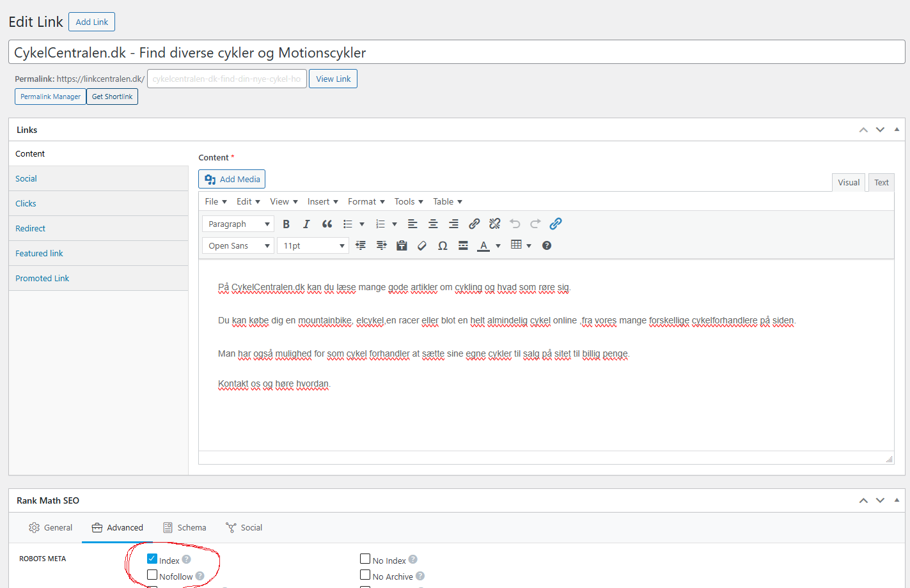Insert a blockquote
The width and height of the screenshot is (910, 588).
click(327, 224)
